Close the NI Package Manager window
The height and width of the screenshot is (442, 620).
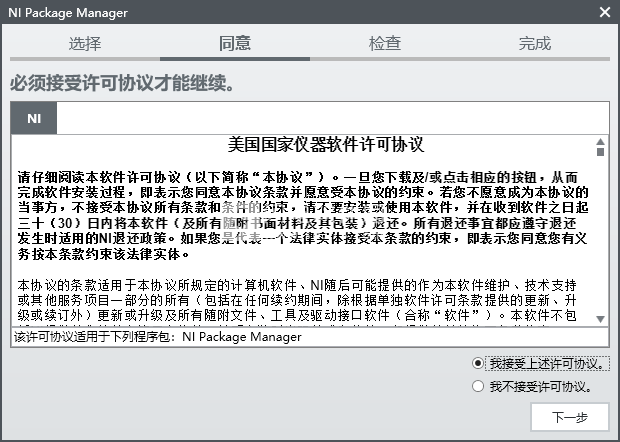[605, 12]
